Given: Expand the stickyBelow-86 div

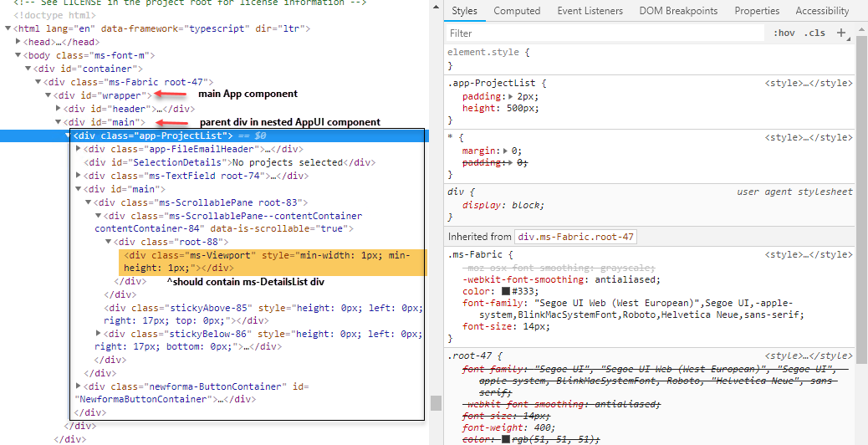Looking at the screenshot, I should pos(99,333).
